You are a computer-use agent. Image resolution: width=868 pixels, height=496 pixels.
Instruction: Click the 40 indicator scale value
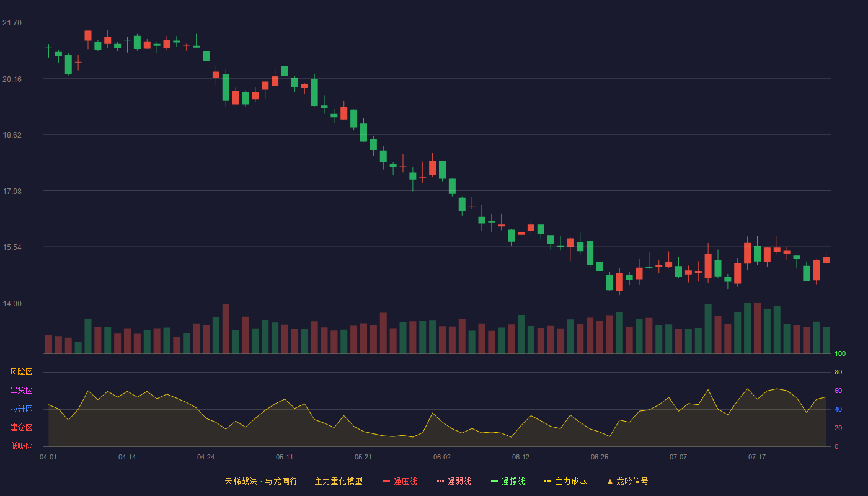838,409
